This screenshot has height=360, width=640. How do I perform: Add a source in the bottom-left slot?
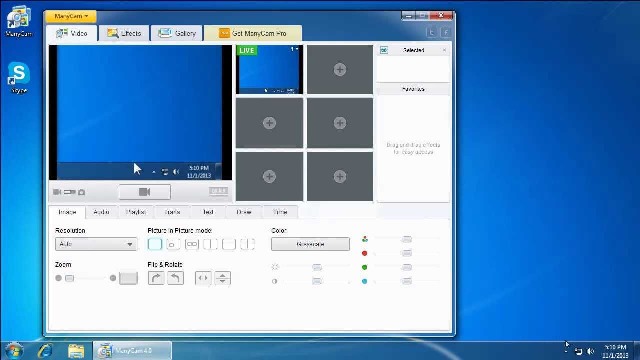[x=269, y=176]
